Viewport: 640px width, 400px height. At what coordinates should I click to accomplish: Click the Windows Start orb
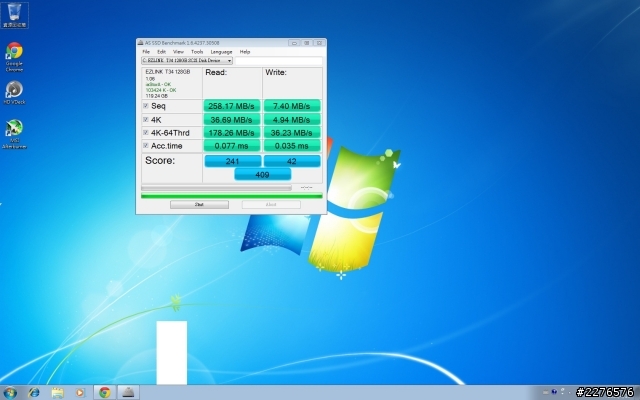click(10, 393)
